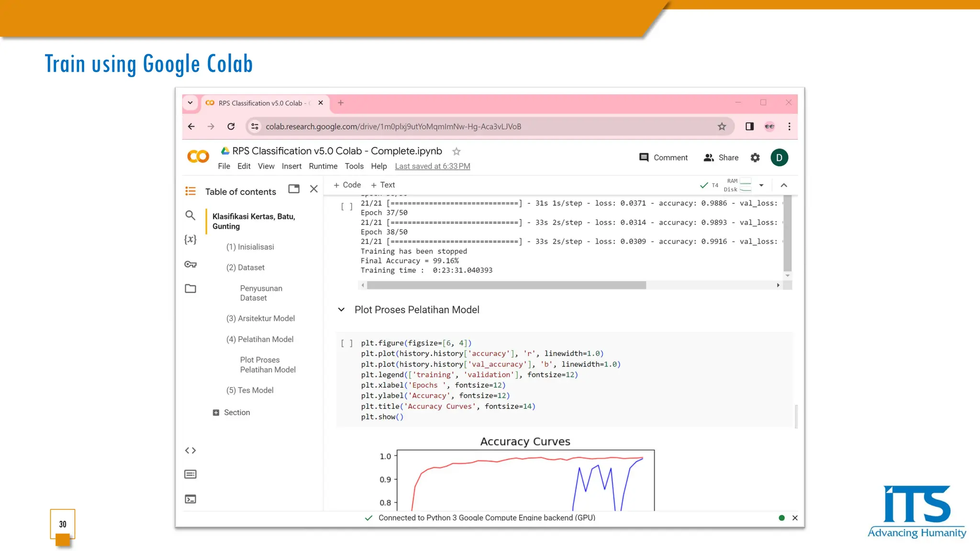The height and width of the screenshot is (551, 980).
Task: Open the Terminal icon in sidebar
Action: click(x=190, y=499)
